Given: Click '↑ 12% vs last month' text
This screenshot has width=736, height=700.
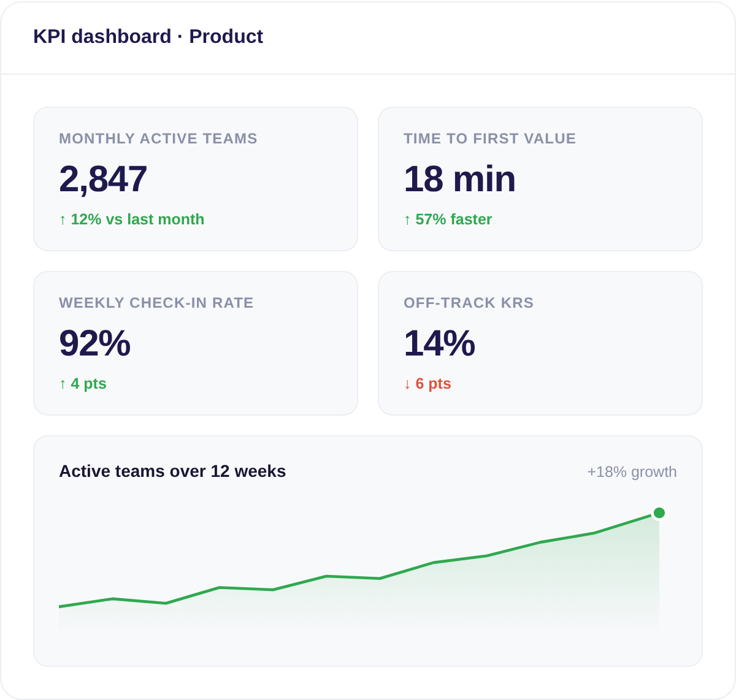Looking at the screenshot, I should click(x=132, y=219).
